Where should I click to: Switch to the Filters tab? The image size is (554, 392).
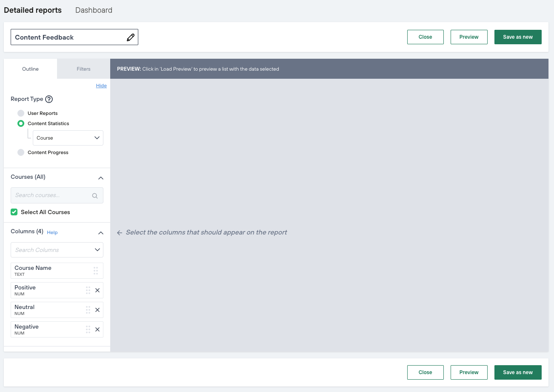(83, 69)
